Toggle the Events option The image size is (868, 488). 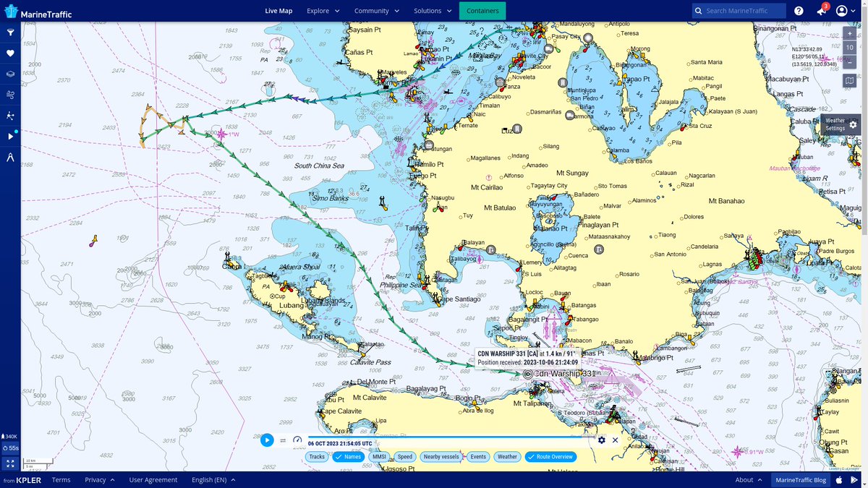[478, 457]
